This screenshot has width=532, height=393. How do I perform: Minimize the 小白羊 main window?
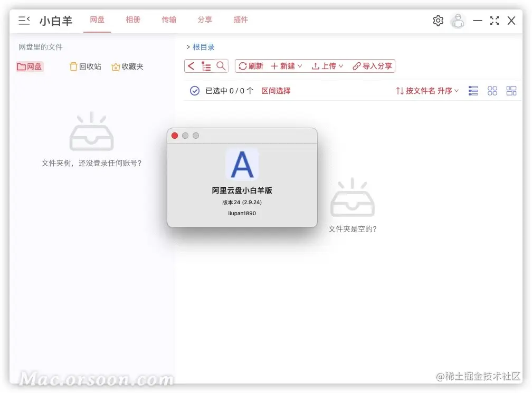478,21
